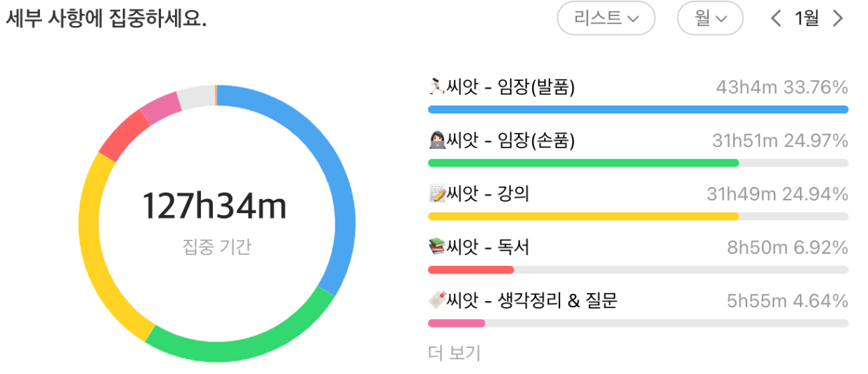Click the memo pencil icon for 강의
Image resolution: width=868 pixels, height=374 pixels.
point(436,194)
